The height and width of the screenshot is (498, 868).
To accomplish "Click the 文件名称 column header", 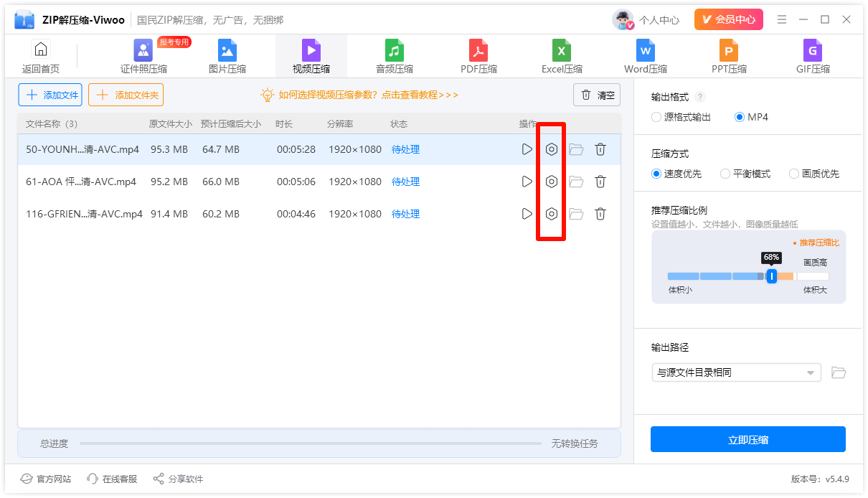I will (x=52, y=124).
